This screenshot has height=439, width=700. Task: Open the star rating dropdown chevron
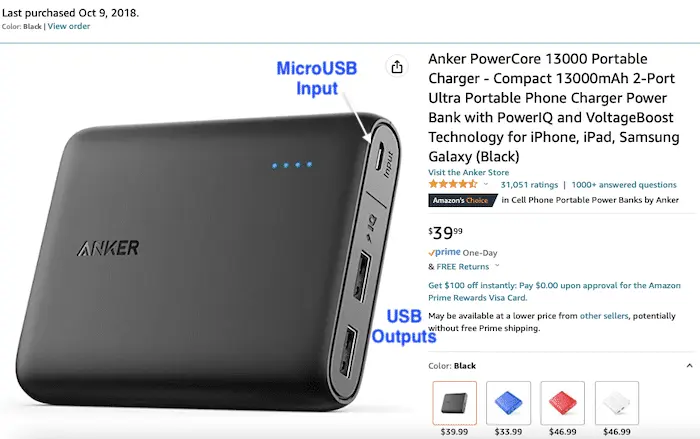click(486, 184)
